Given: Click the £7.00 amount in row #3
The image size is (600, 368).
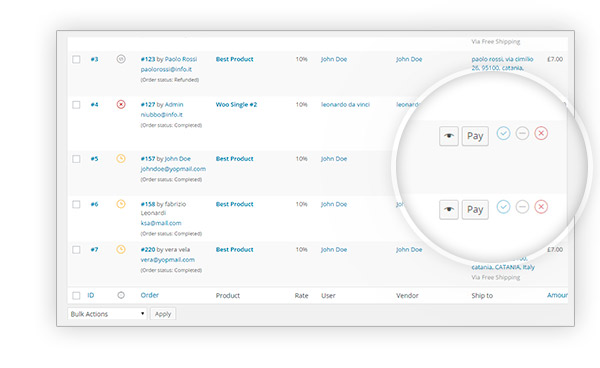Looking at the screenshot, I should tap(555, 59).
